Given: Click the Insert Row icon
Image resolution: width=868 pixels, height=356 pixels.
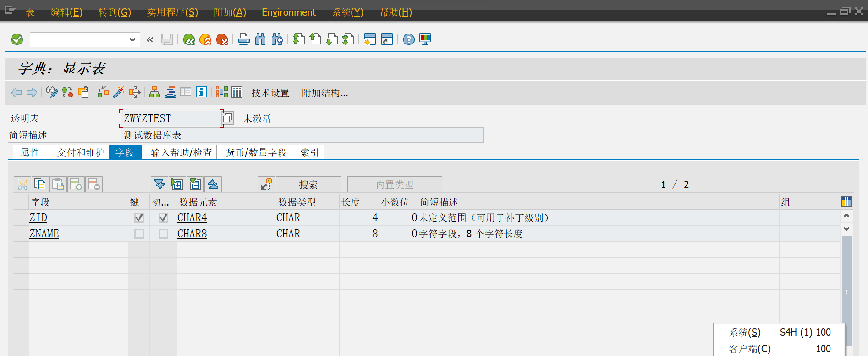Looking at the screenshot, I should tap(76, 184).
